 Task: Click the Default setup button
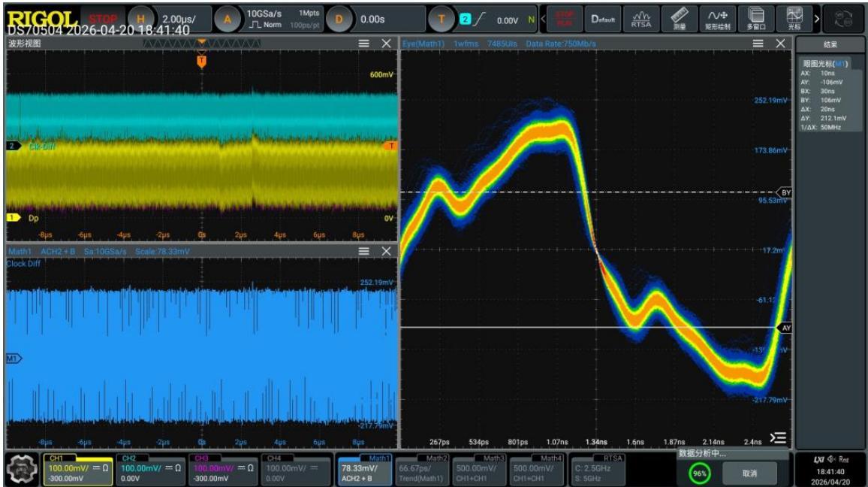(603, 19)
